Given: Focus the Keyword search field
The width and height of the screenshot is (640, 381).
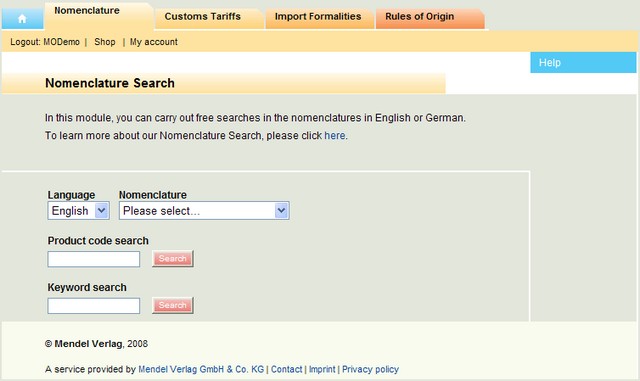Looking at the screenshot, I should [x=93, y=306].
